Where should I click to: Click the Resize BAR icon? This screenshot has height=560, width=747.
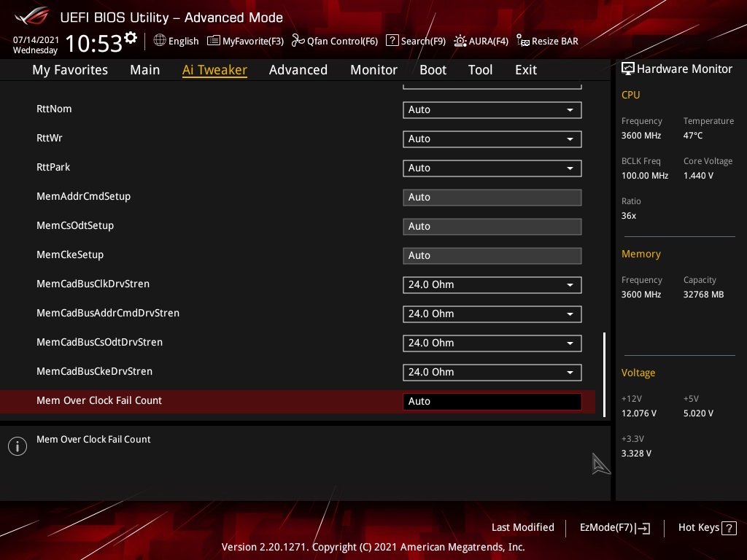point(522,41)
